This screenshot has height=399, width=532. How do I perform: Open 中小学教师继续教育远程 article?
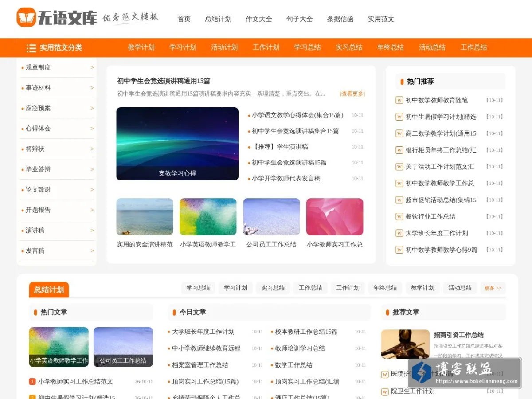pyautogui.click(x=206, y=348)
